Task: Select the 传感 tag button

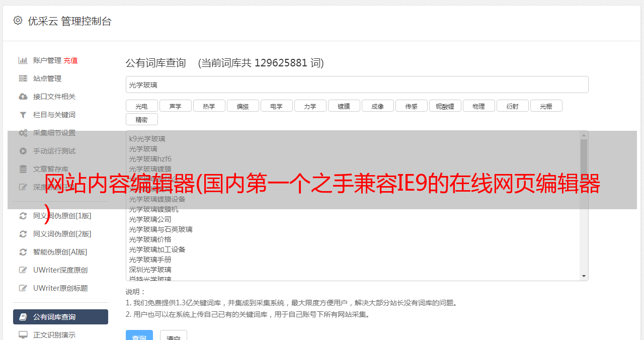Action: (412, 106)
